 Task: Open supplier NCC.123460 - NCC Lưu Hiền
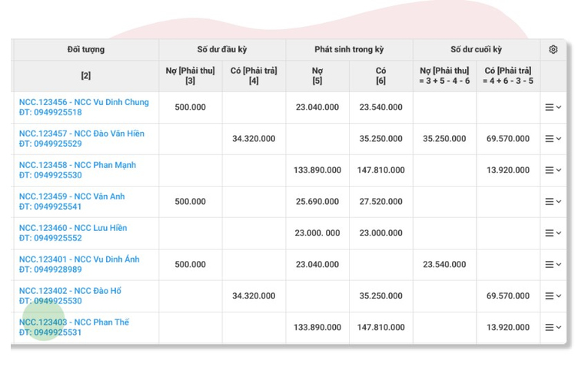[73, 228]
